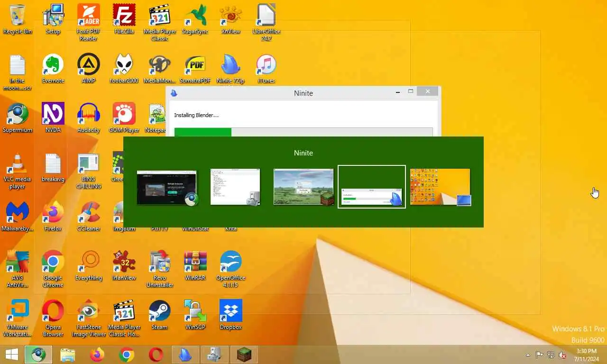Open the Audacity desktop shortcut
607x364 pixels.
coord(89,118)
